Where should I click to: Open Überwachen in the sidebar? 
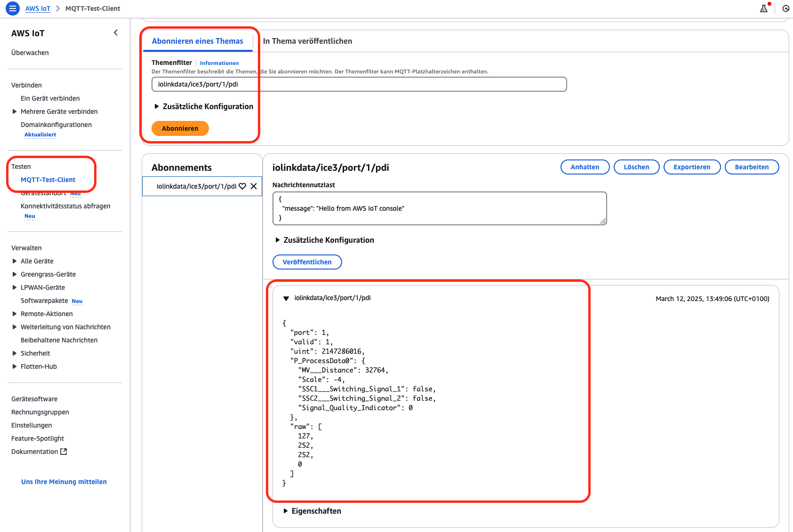(30, 53)
